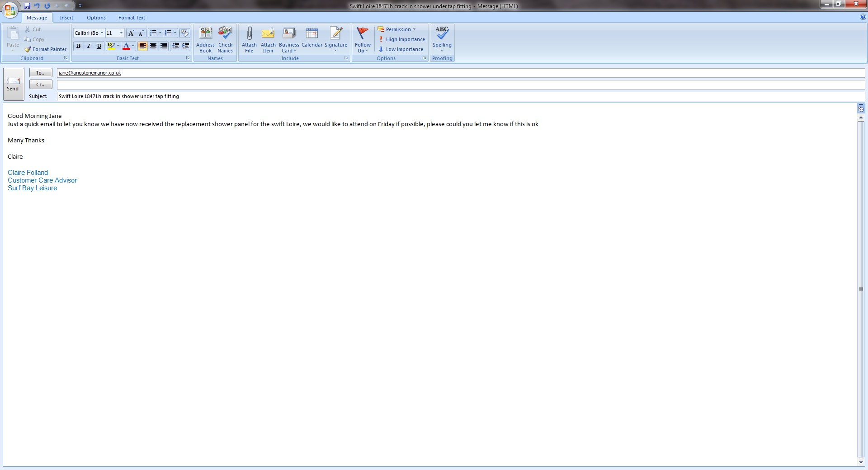Mark the message as Low Importance

[401, 49]
